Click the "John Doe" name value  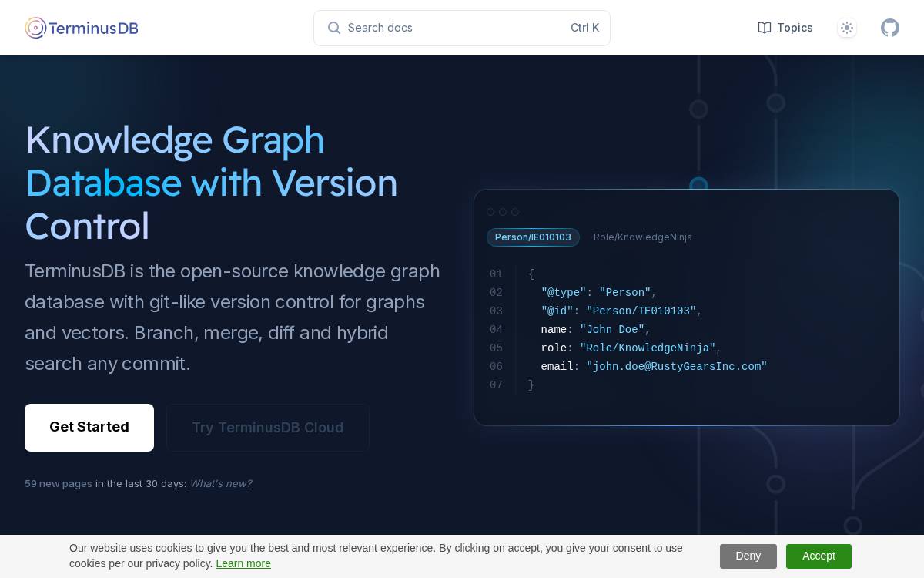[x=612, y=329]
